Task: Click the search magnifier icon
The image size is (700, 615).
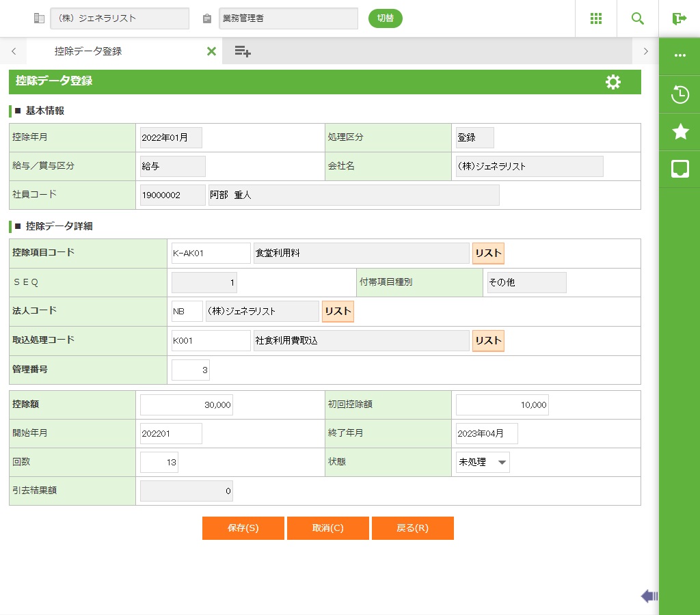Action: (637, 18)
